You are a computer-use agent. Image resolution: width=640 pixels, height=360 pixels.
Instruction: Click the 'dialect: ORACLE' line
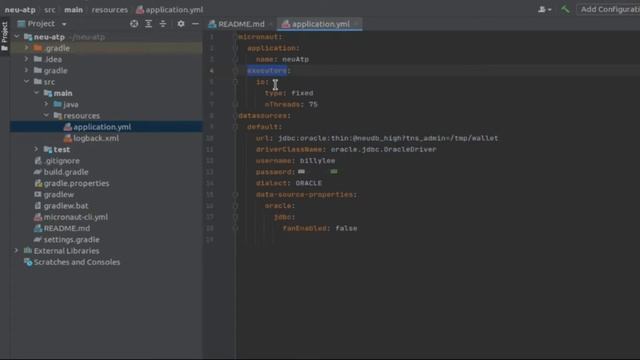click(x=289, y=183)
